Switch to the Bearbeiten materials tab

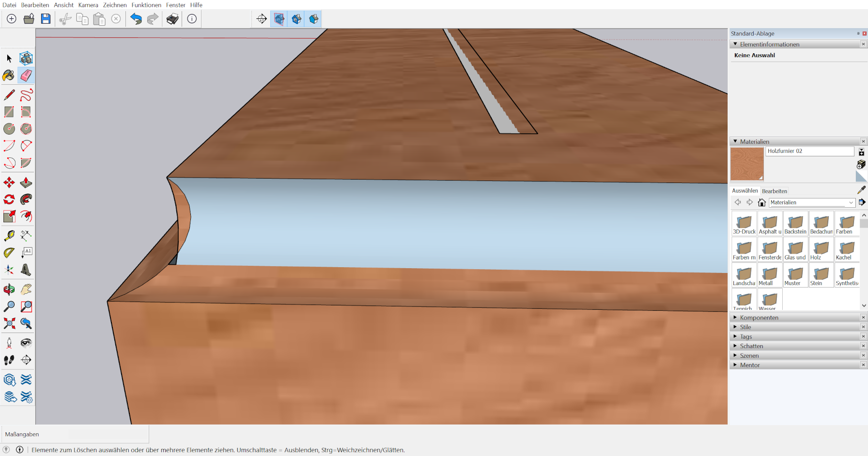[x=774, y=191]
